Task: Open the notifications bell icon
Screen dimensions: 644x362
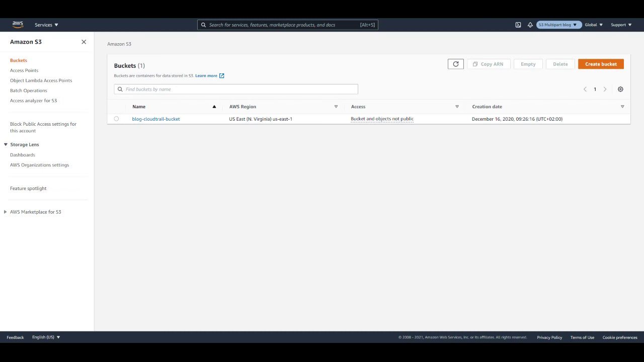Action: 530,25
